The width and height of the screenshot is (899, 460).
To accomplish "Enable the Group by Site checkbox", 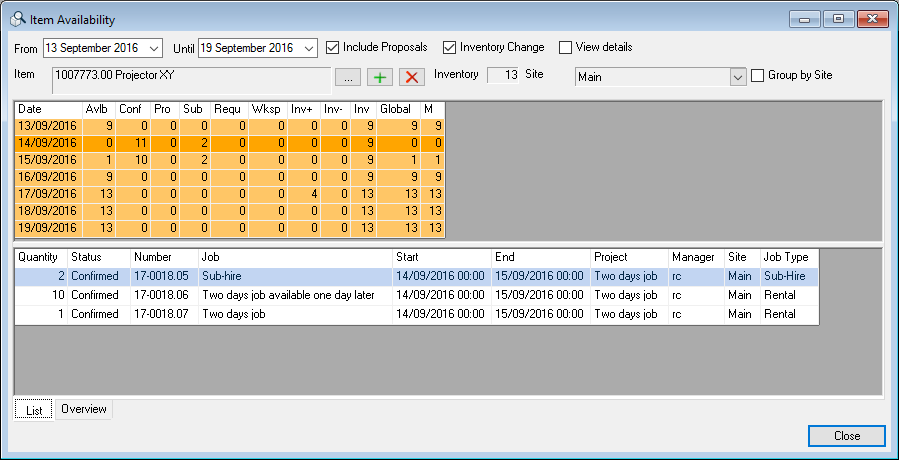I will coord(757,75).
